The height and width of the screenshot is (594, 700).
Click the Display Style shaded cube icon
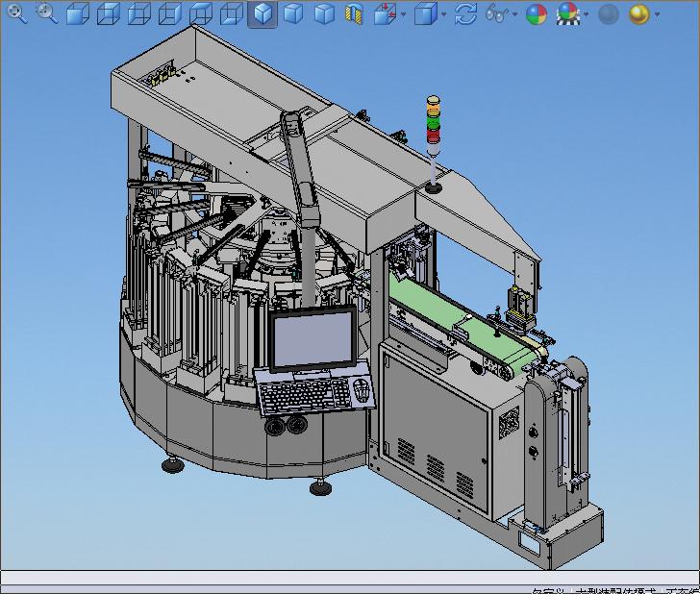[425, 13]
